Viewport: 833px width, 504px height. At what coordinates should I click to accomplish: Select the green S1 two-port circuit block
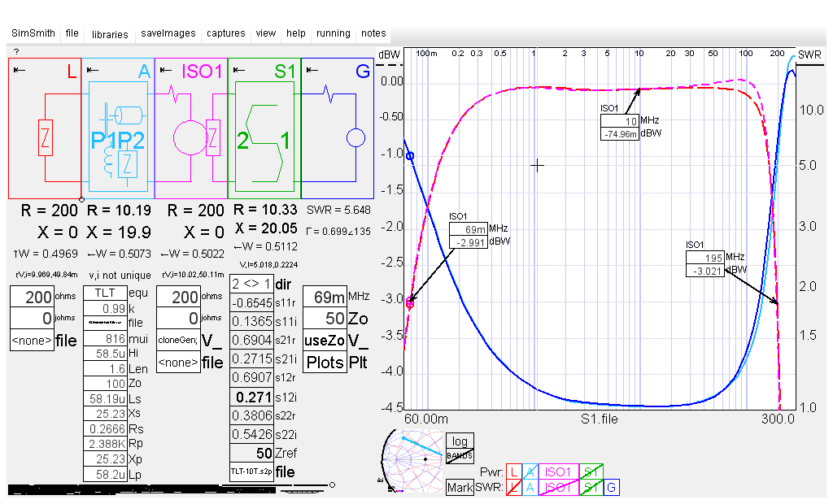pos(264,128)
